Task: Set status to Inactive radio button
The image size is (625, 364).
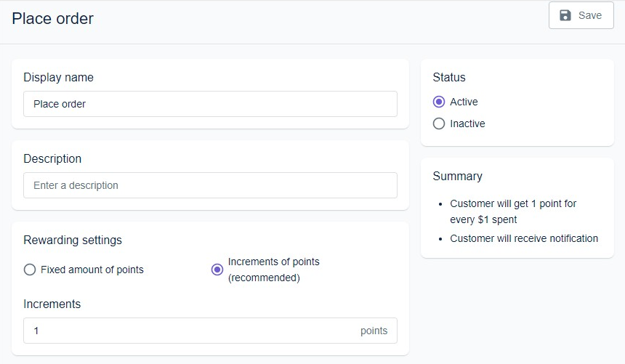Action: [x=439, y=124]
